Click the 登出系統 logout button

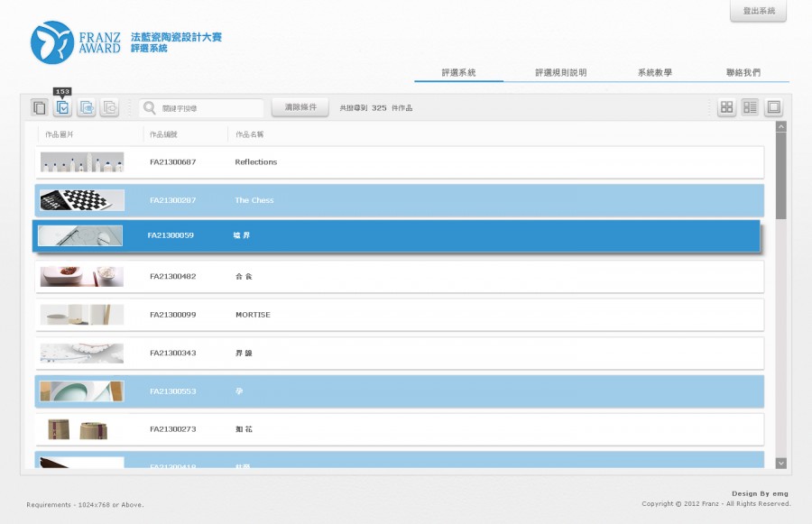758,11
